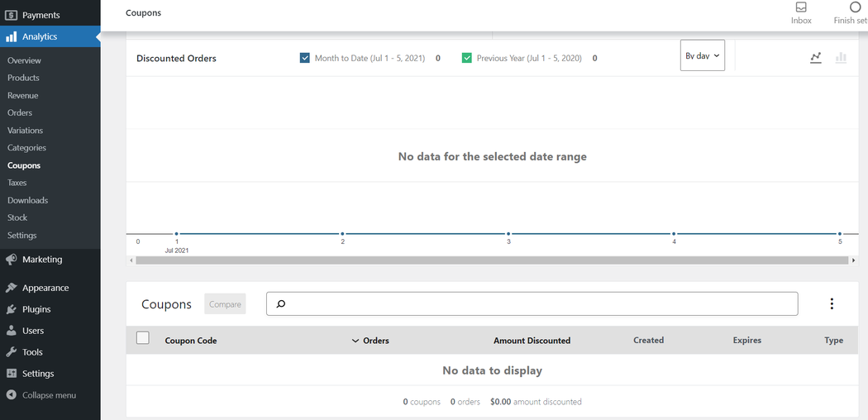
Task: Uncheck Previous Year checkbox
Action: pos(467,58)
